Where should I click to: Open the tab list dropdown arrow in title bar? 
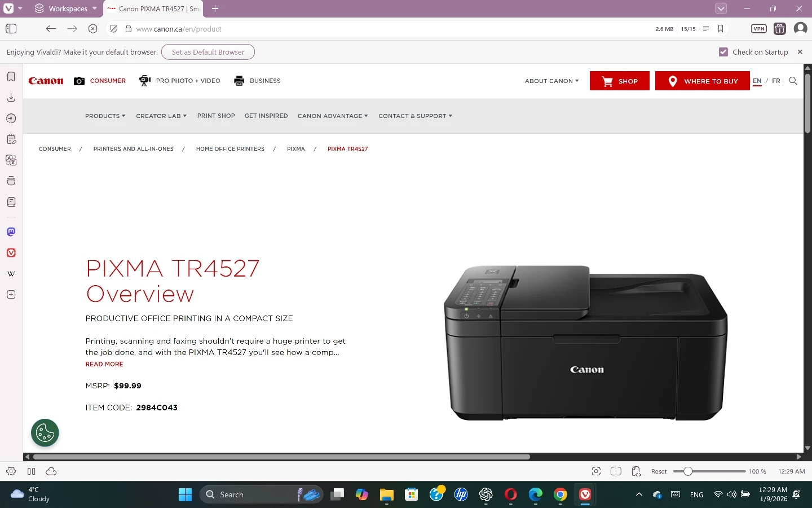721,8
